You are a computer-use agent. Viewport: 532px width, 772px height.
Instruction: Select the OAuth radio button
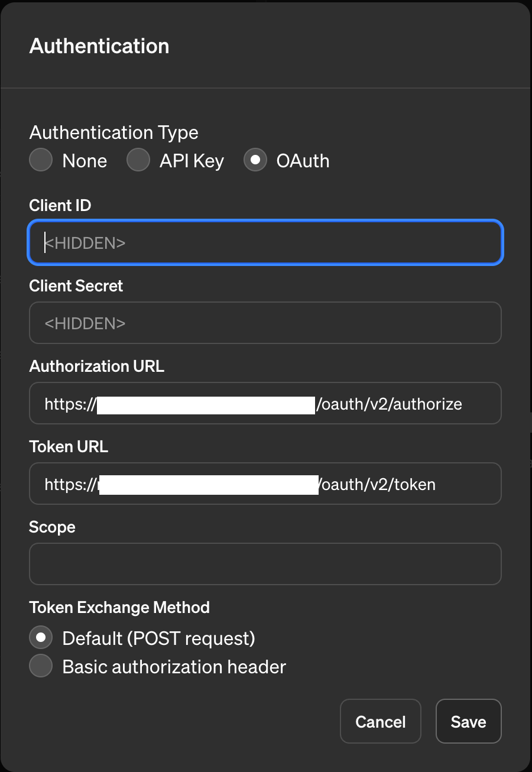tap(255, 161)
